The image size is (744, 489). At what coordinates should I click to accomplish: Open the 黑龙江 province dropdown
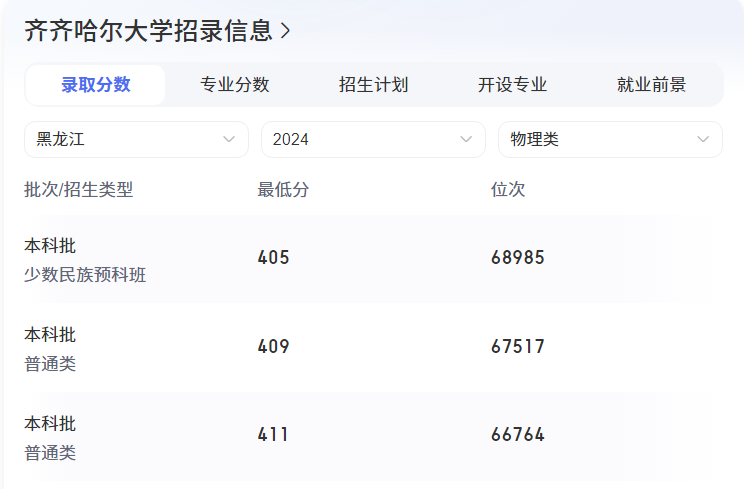pos(136,139)
